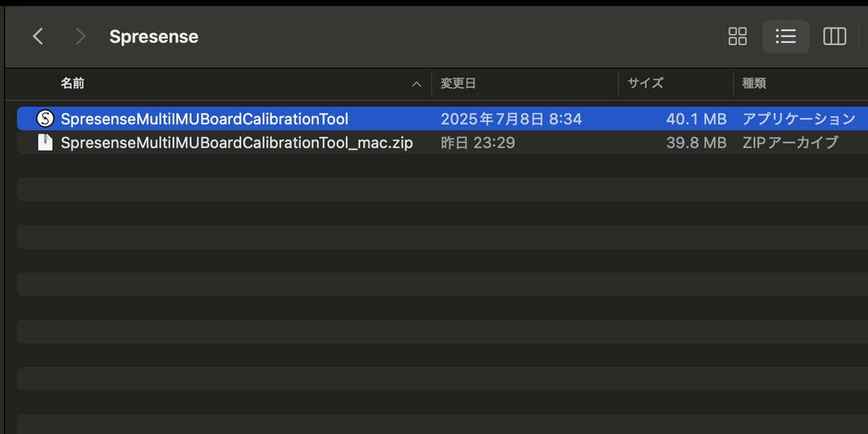Screen dimensions: 868x434
Task: Select SpresenseMultiIMUBoardCalibrationTool application row
Action: [205, 119]
